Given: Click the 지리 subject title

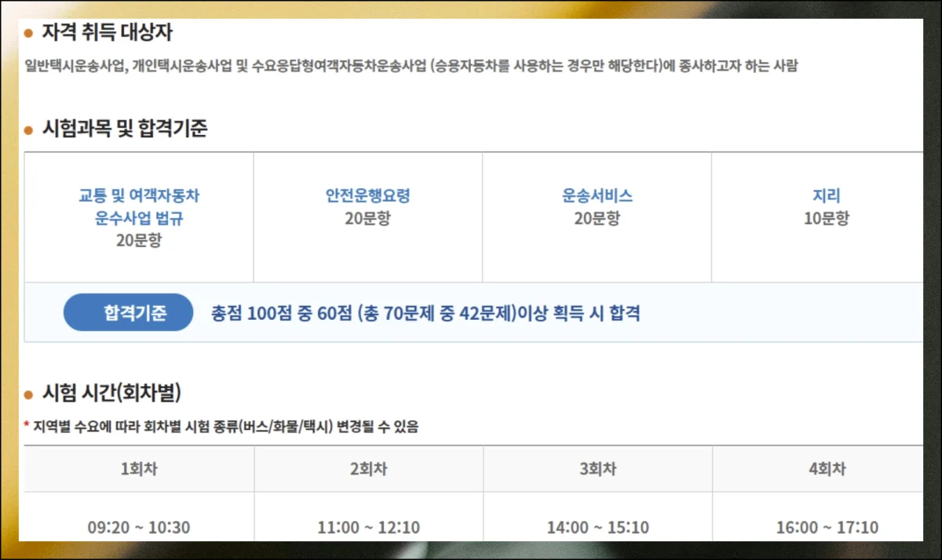Looking at the screenshot, I should point(826,196).
